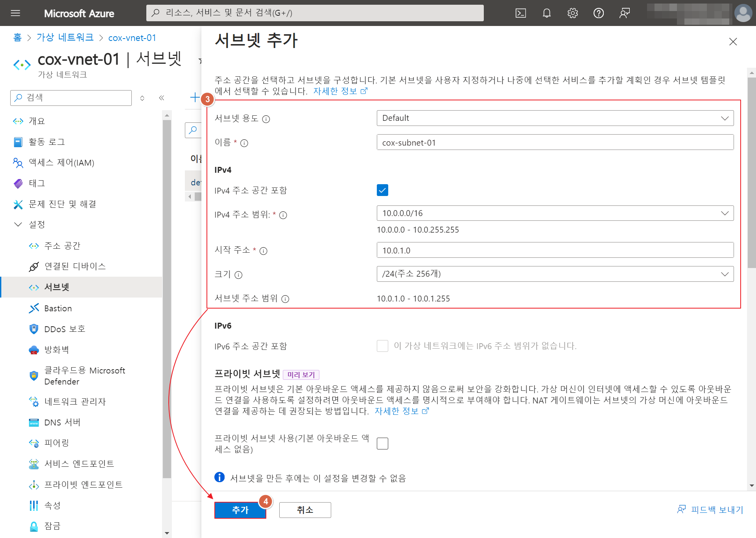This screenshot has width=756, height=538.
Task: Open 주소 공간 in the settings menu
Action: (62, 246)
